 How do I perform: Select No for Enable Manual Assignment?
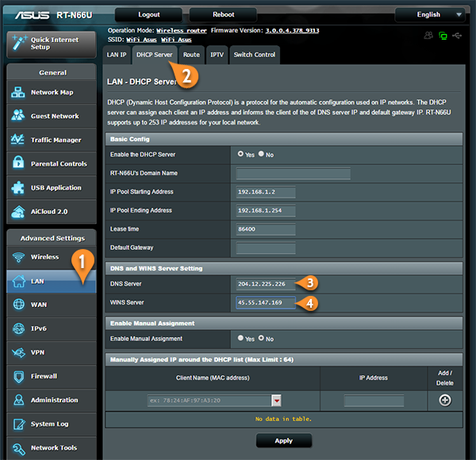[x=261, y=338]
